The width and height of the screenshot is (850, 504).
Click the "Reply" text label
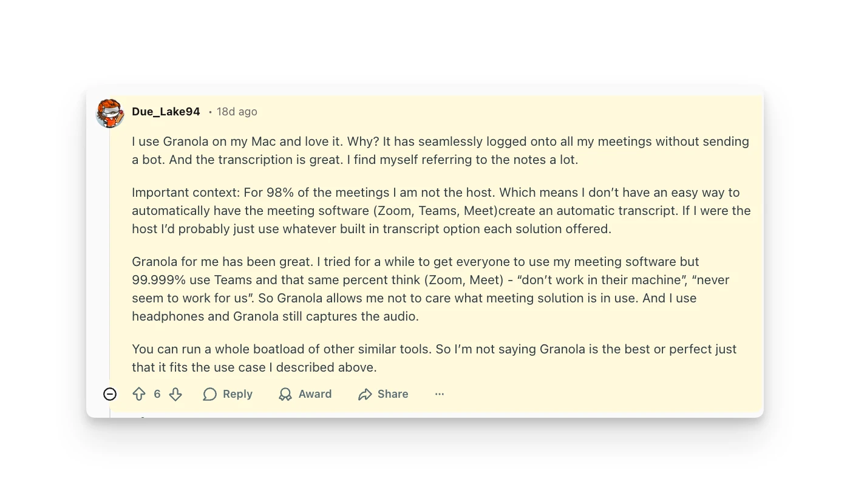click(237, 394)
